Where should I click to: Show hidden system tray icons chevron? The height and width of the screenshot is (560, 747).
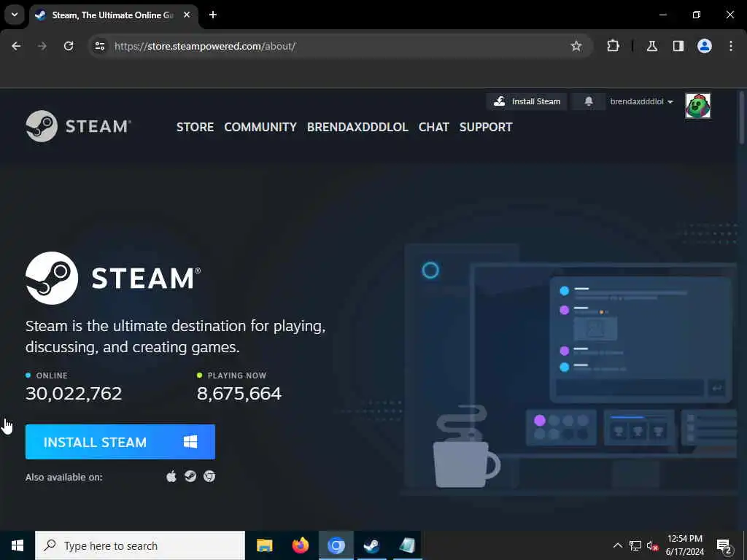click(x=617, y=545)
